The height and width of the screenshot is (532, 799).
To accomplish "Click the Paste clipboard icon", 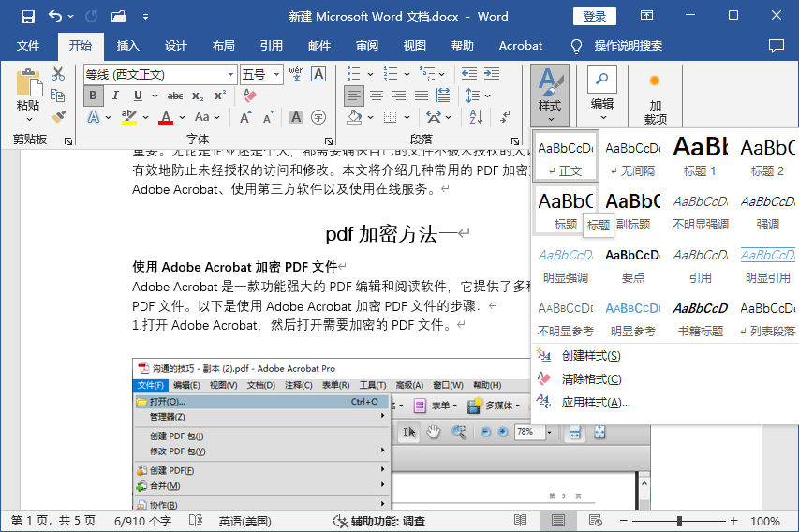I will (28, 83).
